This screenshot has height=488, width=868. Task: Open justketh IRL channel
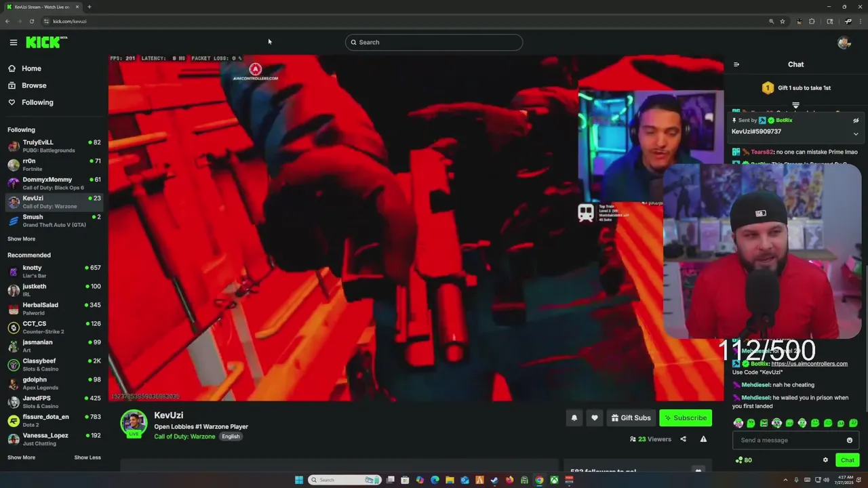[54, 290]
